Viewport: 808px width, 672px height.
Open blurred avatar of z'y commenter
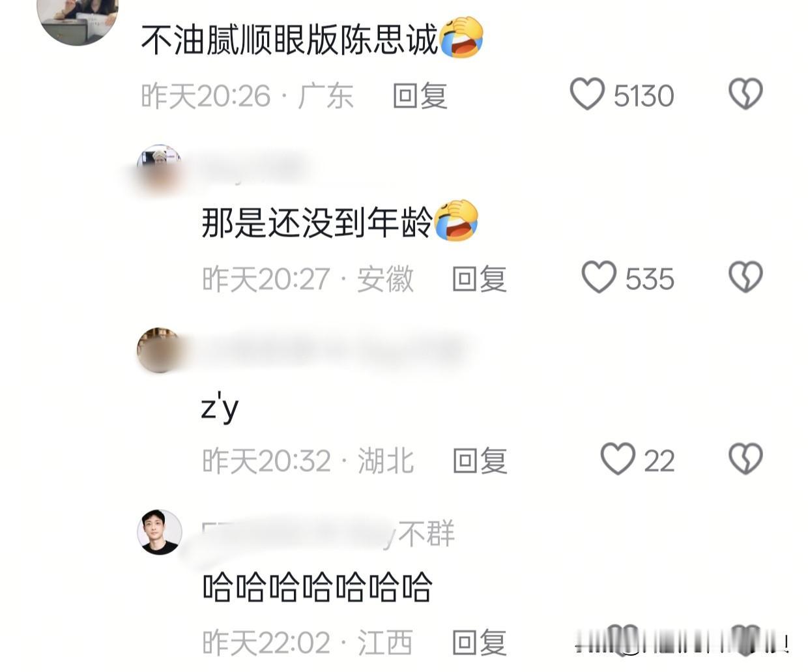click(x=160, y=351)
